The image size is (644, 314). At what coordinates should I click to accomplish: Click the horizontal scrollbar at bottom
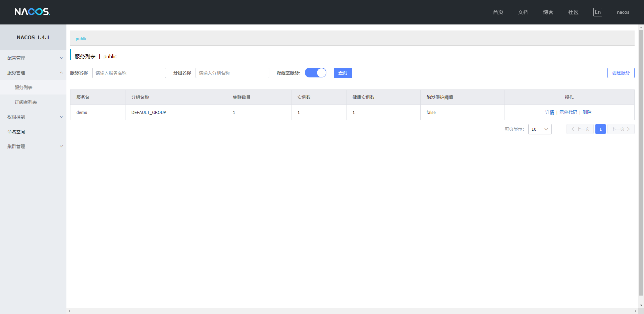352,311
